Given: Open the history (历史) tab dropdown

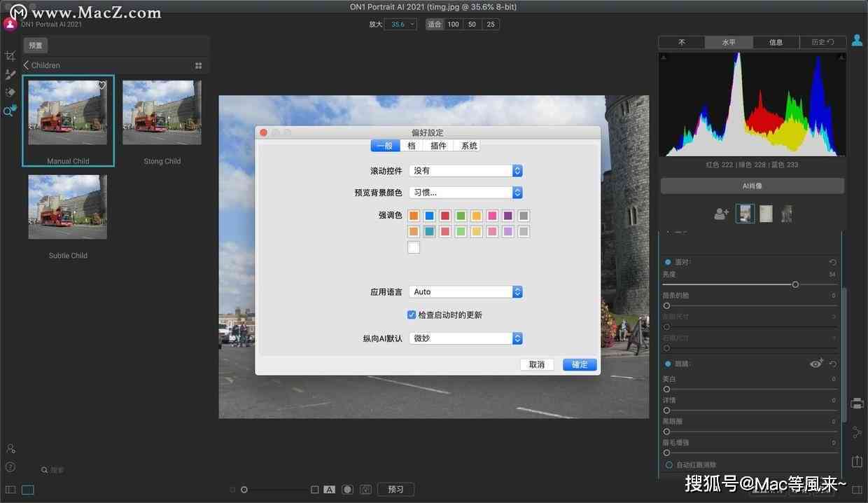Looking at the screenshot, I should (x=822, y=42).
